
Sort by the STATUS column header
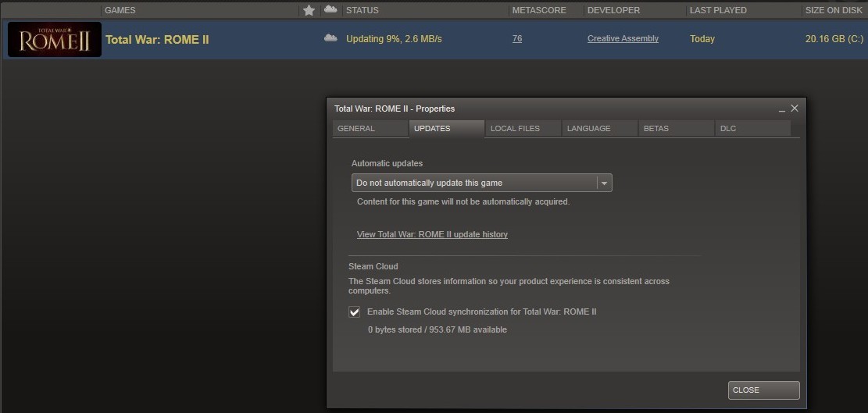[x=362, y=10]
